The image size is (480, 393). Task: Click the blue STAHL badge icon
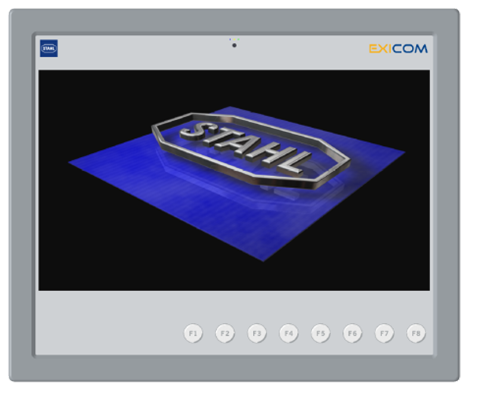pos(49,48)
